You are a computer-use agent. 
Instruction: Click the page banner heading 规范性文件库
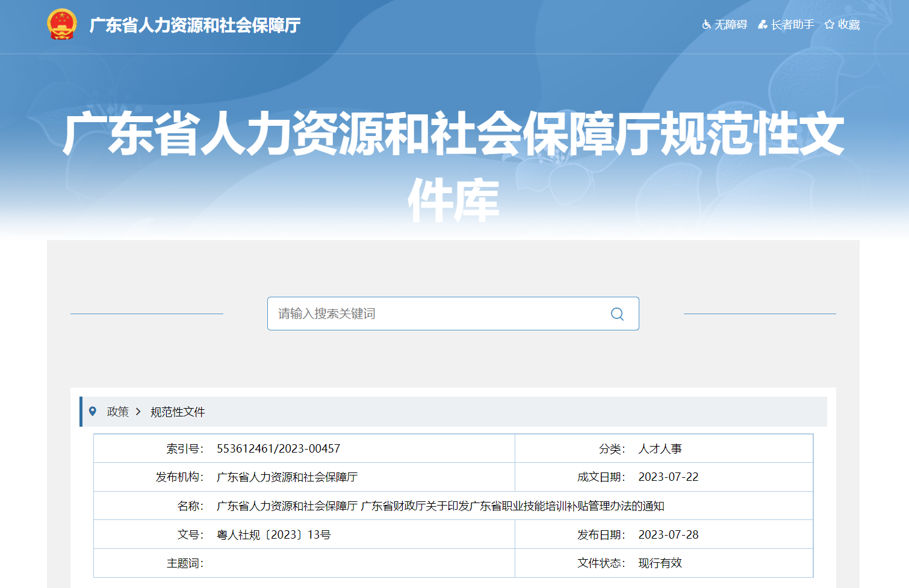(453, 166)
